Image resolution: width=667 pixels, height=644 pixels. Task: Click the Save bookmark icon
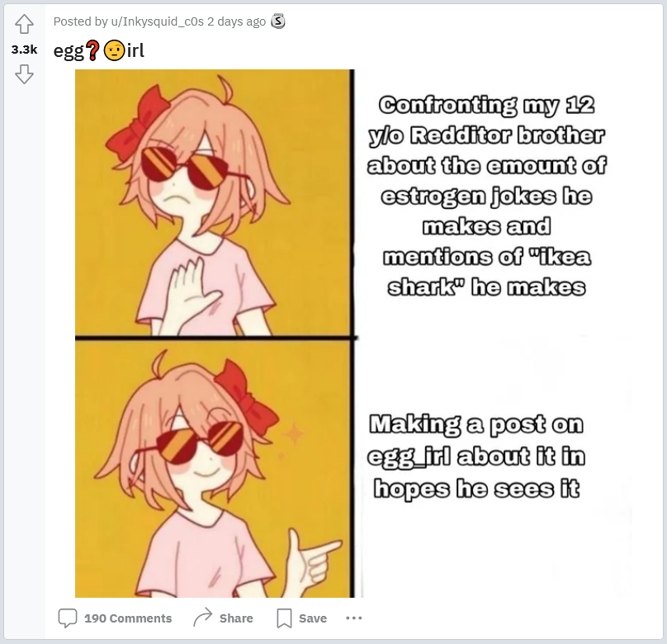pos(284,618)
